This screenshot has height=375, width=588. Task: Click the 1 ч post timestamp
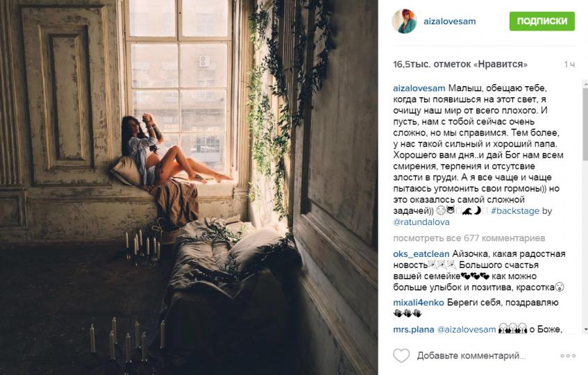coord(569,65)
